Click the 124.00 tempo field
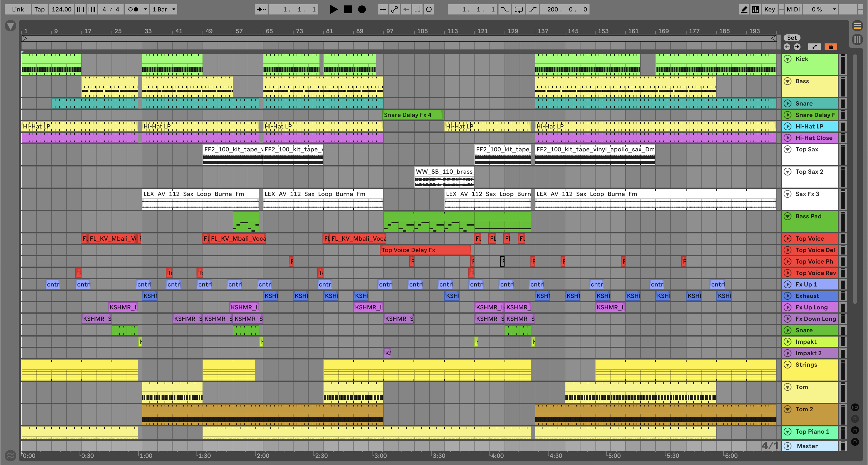The image size is (868, 465). [61, 9]
